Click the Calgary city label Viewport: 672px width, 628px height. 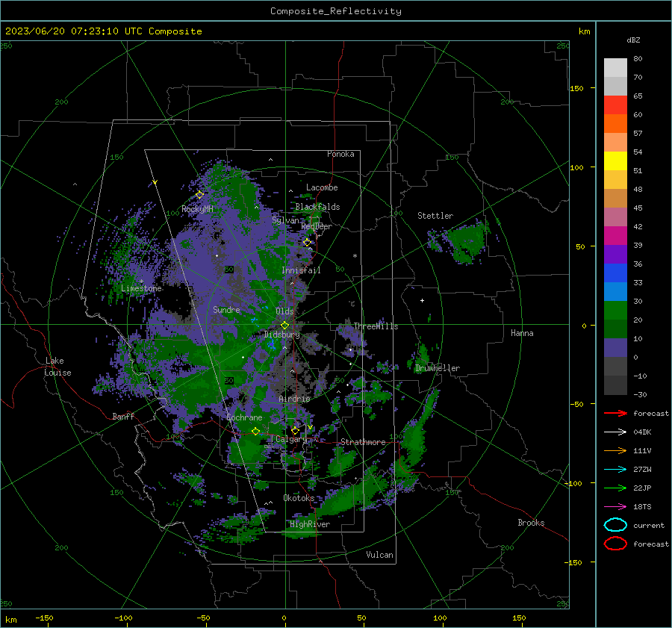[291, 439]
